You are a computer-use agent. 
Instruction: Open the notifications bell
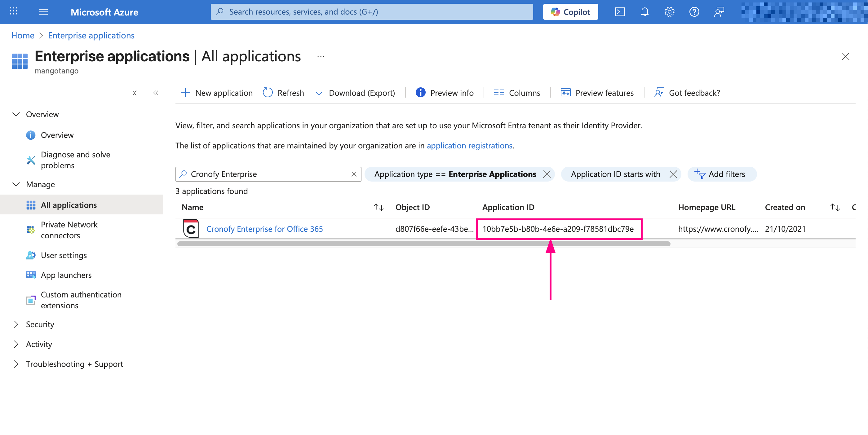[644, 12]
